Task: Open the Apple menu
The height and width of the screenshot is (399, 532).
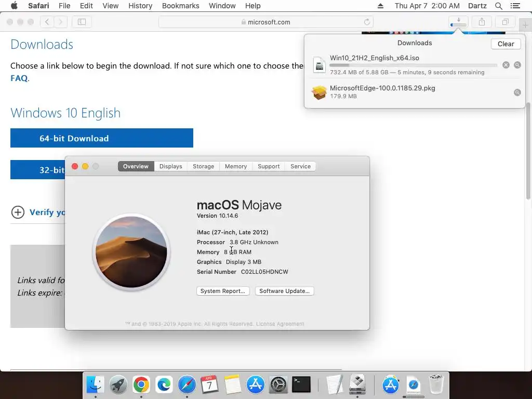Action: [14, 6]
